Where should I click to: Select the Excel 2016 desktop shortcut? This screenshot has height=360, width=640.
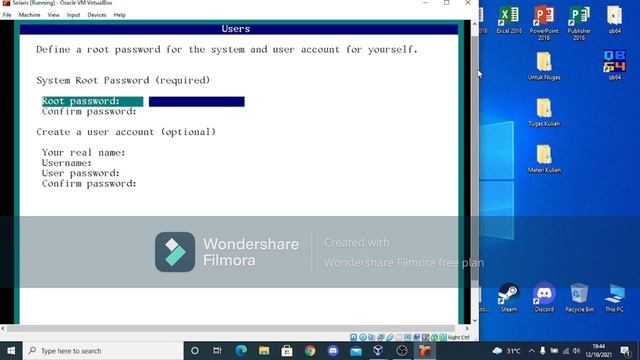pos(509,20)
